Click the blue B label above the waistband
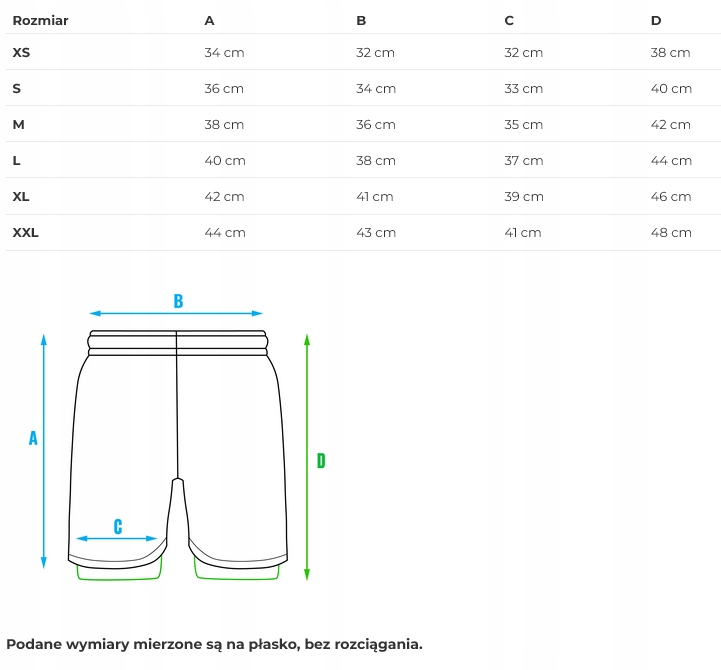 178,301
